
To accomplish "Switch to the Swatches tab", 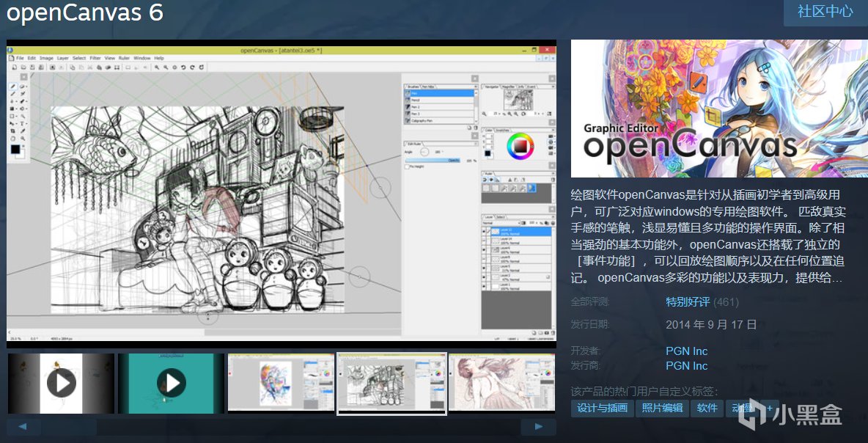I will [502, 130].
